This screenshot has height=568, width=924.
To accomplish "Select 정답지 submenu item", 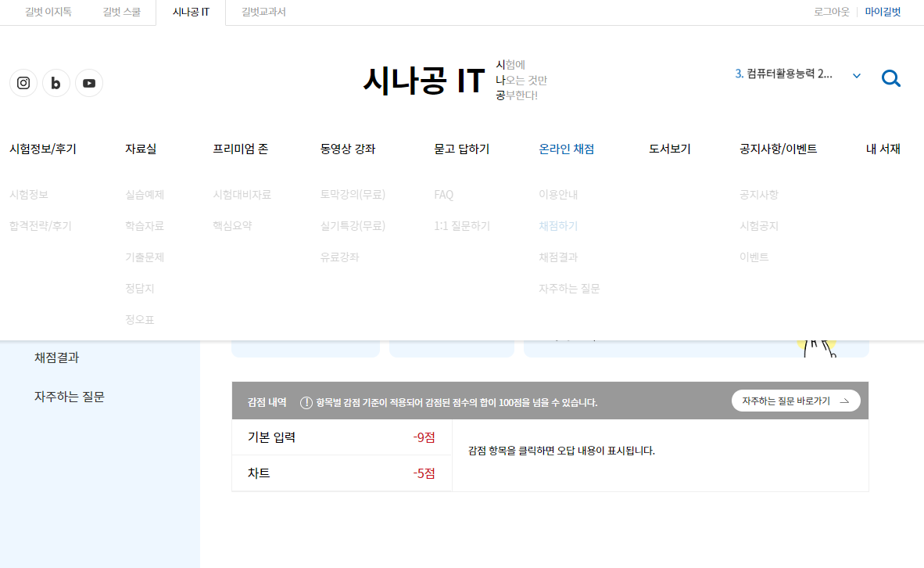I will [x=140, y=289].
